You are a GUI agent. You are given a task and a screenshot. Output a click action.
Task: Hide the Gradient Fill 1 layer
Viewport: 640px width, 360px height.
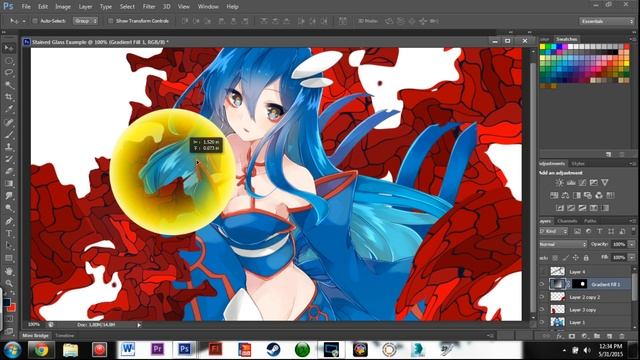pyautogui.click(x=542, y=284)
